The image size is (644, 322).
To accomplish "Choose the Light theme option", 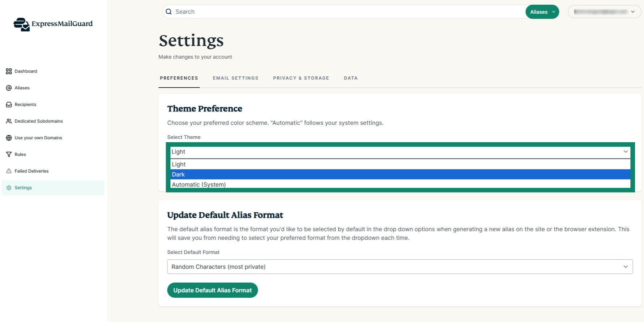I will tap(400, 164).
